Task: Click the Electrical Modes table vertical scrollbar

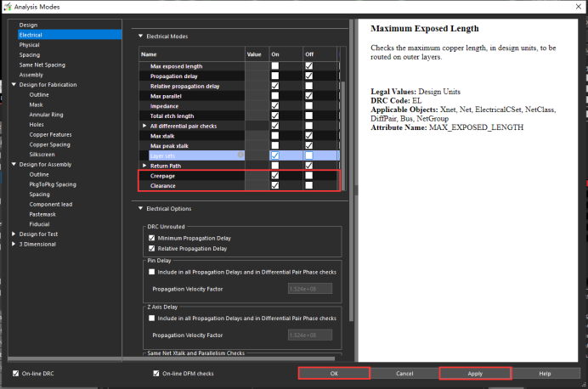Action: (343, 135)
